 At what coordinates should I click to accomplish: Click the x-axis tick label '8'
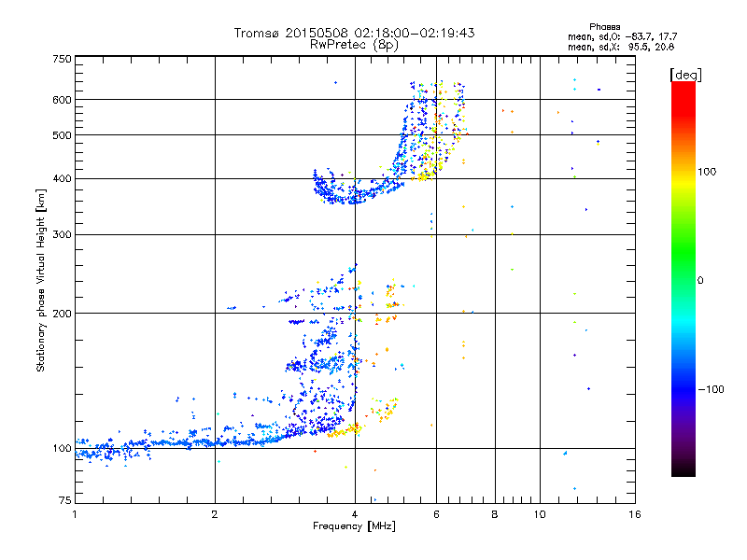(495, 514)
